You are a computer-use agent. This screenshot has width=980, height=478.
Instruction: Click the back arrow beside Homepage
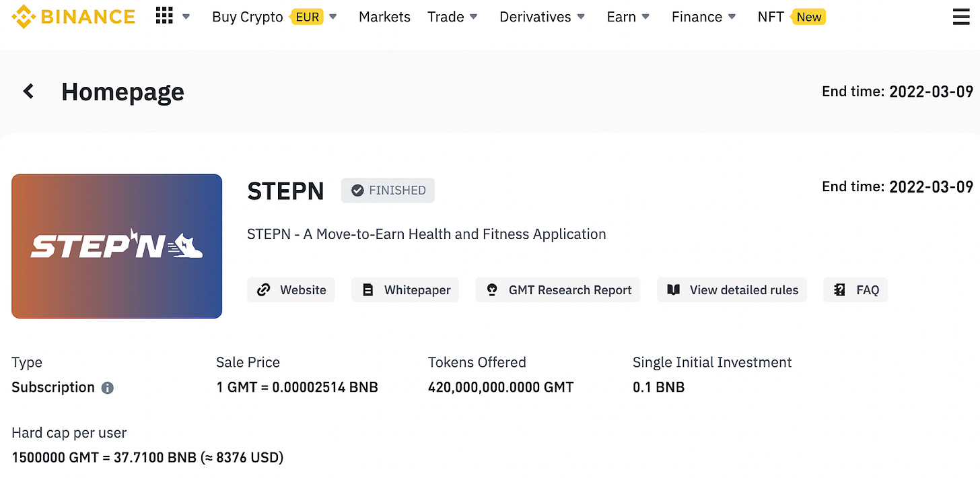click(x=28, y=91)
